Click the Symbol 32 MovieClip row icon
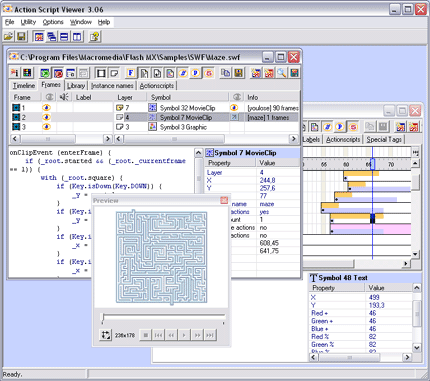 (x=152, y=108)
